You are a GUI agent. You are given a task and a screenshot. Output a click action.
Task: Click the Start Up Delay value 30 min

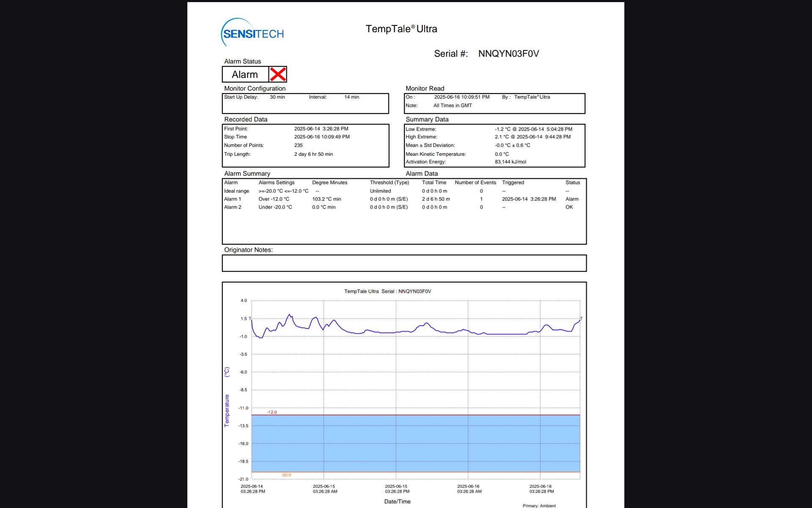tap(277, 97)
